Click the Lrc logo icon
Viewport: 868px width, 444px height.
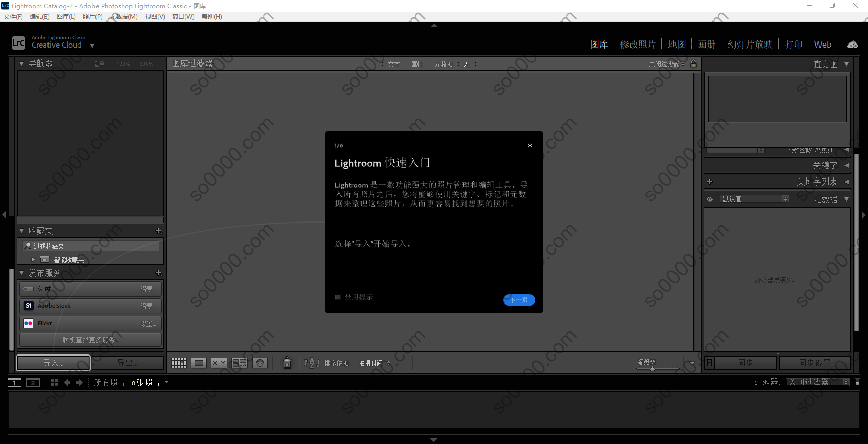point(18,42)
